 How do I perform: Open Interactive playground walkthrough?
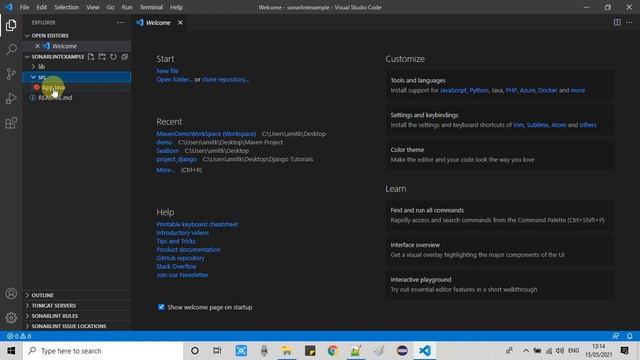[500, 284]
